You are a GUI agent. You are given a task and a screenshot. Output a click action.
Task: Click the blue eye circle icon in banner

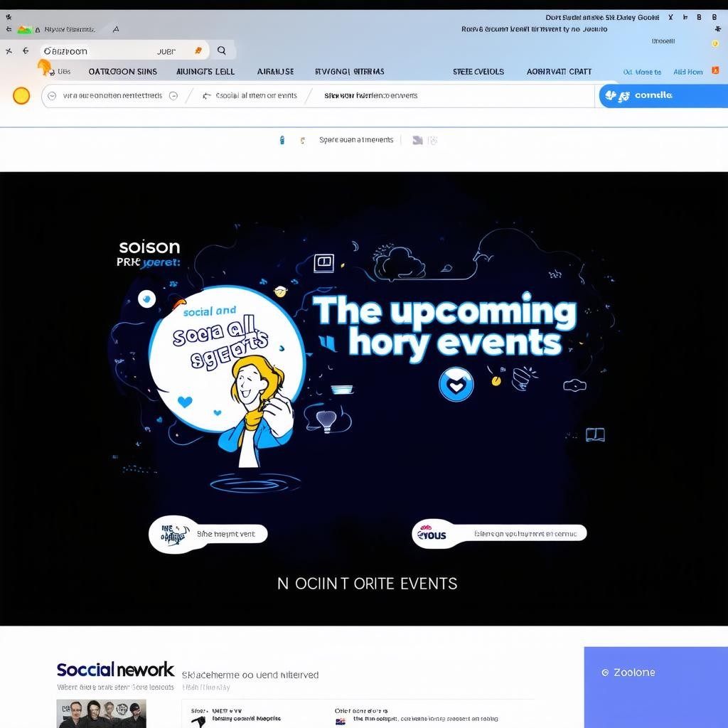click(x=147, y=299)
